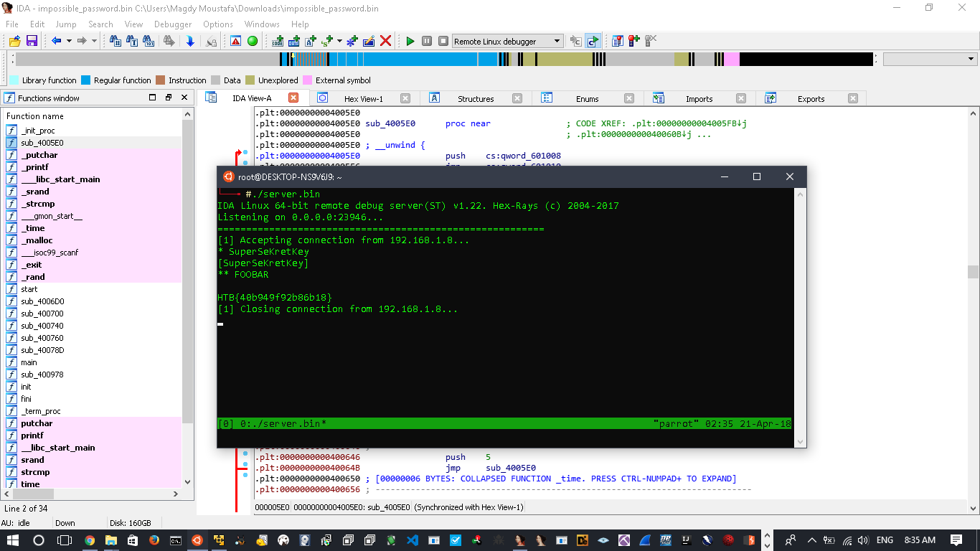Click the red X undefine icon
980x551 pixels.
pyautogui.click(x=385, y=41)
